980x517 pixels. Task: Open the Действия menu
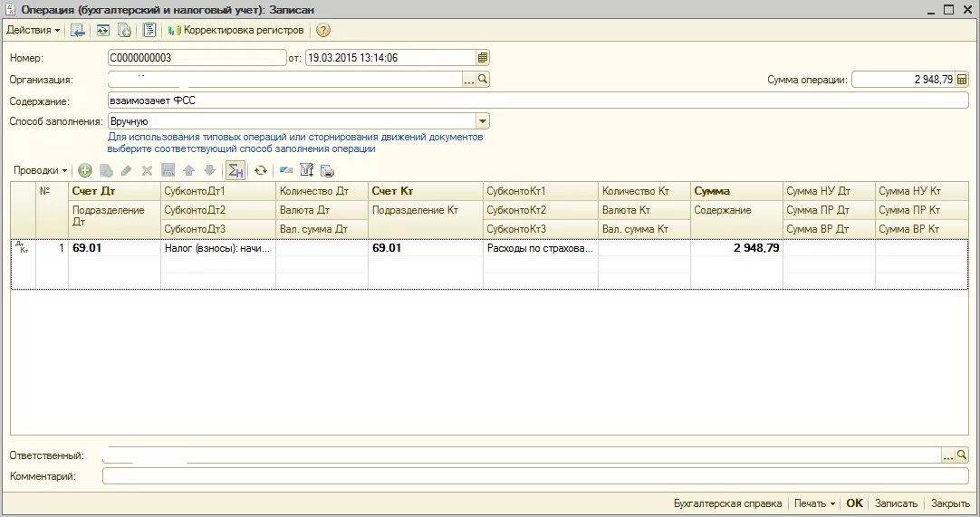34,30
